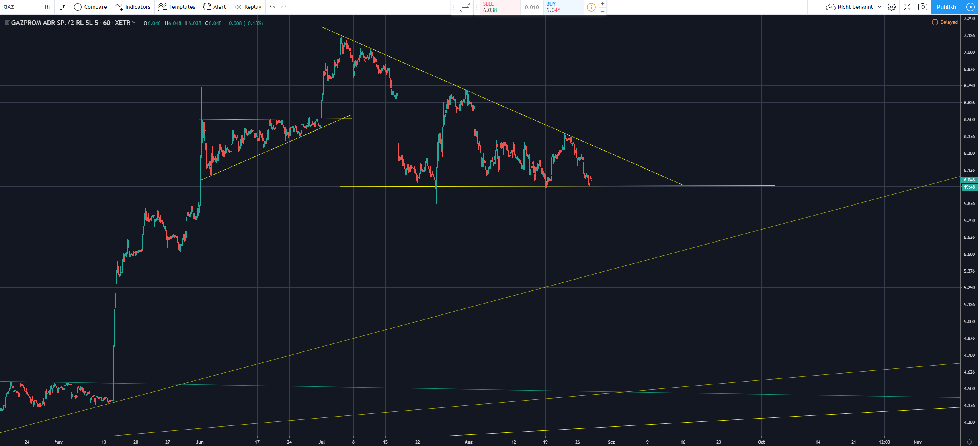The image size is (980, 446).
Task: Open the candlestick chart style selector
Action: coord(62,7)
